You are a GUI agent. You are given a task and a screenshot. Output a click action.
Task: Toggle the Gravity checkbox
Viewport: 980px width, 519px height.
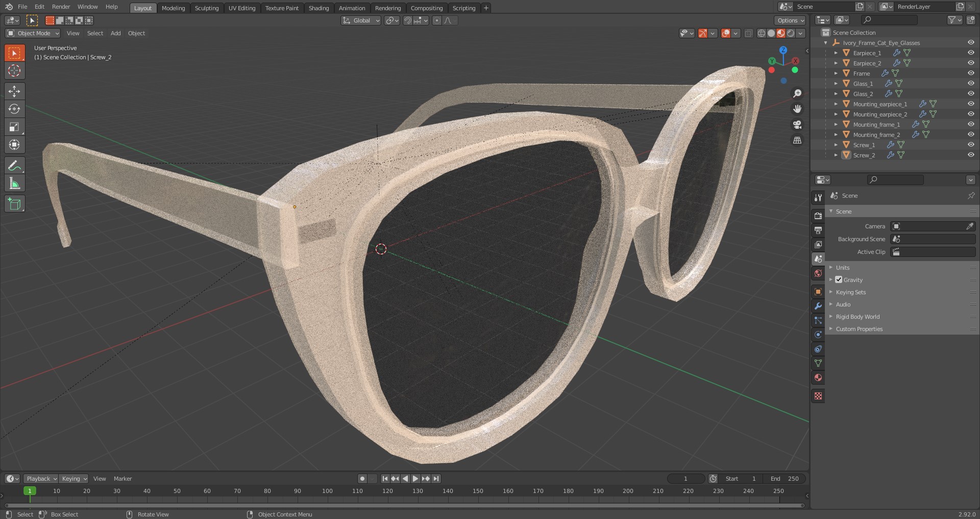(x=839, y=279)
